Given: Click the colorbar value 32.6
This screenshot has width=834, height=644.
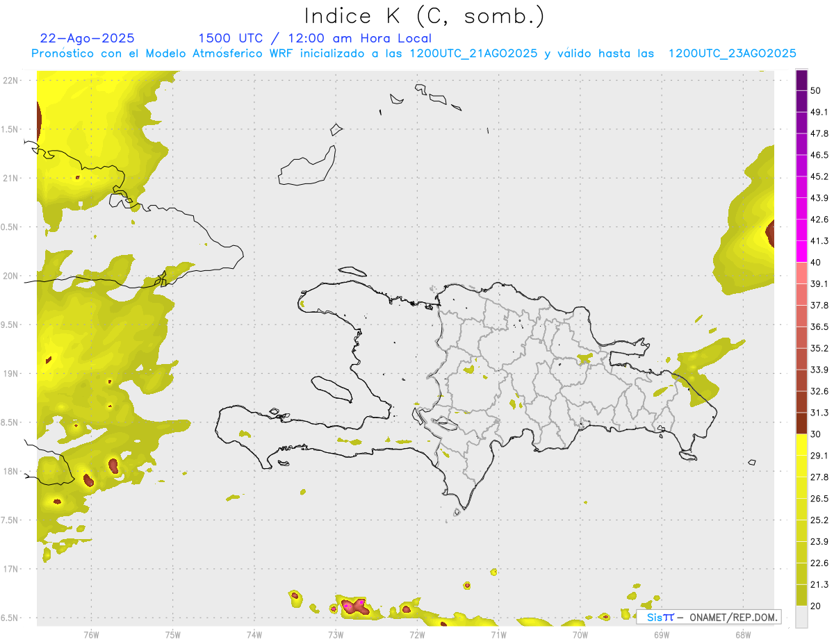Looking at the screenshot, I should click(819, 391).
